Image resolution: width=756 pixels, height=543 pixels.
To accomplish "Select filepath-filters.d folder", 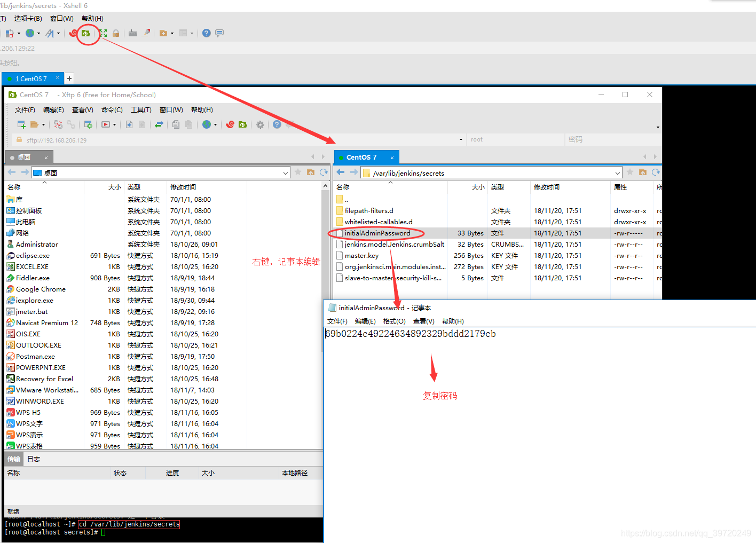I will [x=369, y=211].
